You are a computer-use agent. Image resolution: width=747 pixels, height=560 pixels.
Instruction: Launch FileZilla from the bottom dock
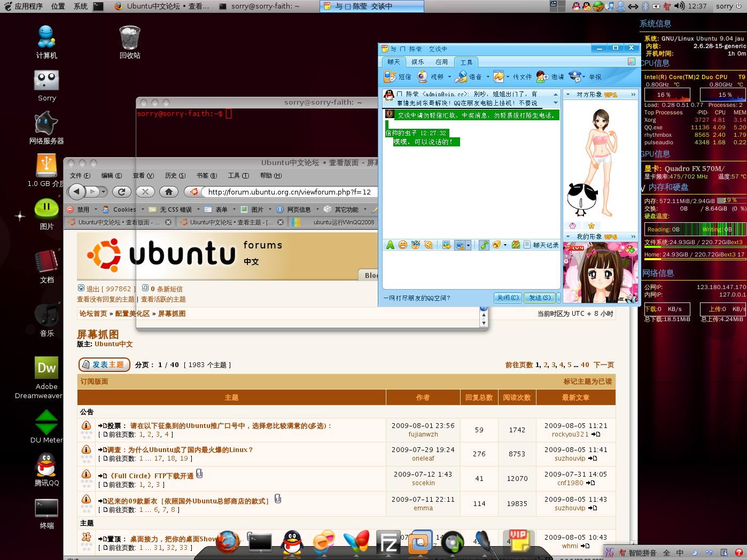point(388,542)
